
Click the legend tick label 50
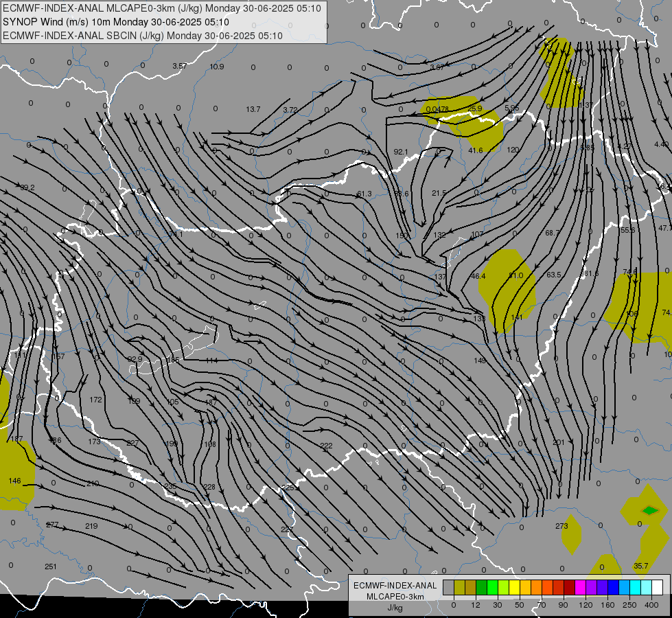tap(520, 605)
